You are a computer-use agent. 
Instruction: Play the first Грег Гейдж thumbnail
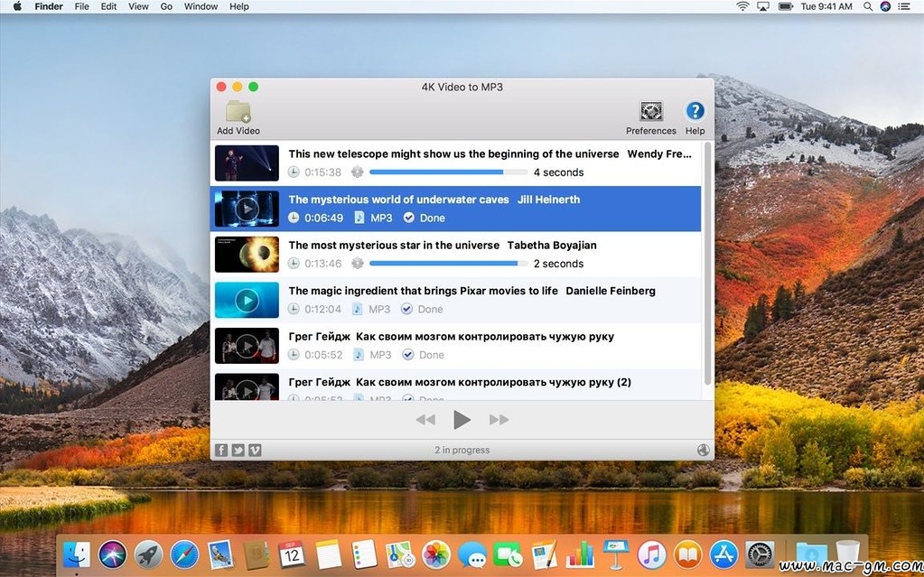tap(247, 345)
